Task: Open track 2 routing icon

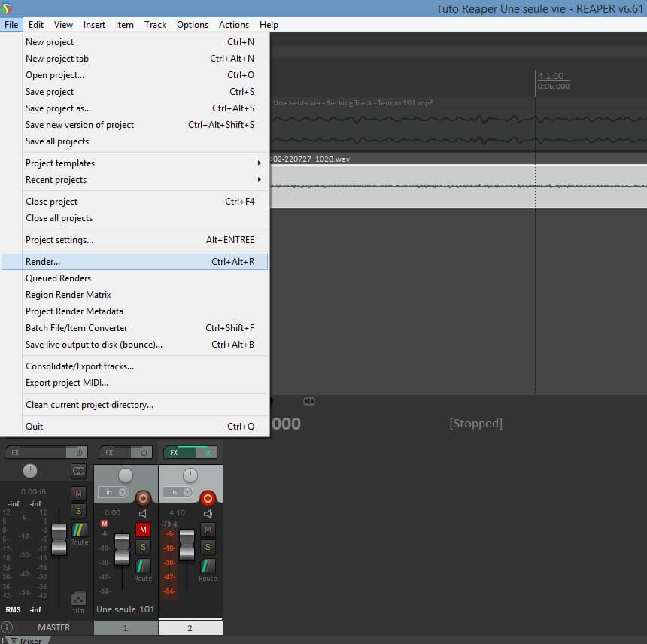Action: (208, 566)
